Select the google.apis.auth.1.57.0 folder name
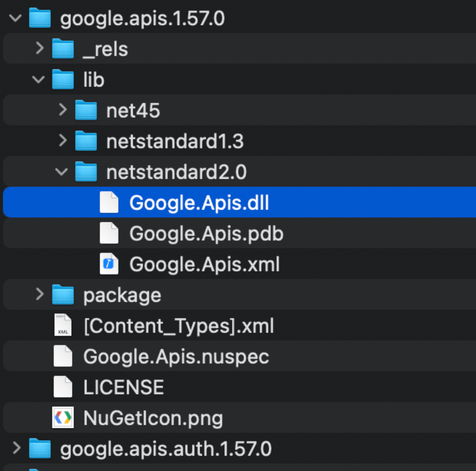The height and width of the screenshot is (471, 476). [166, 449]
